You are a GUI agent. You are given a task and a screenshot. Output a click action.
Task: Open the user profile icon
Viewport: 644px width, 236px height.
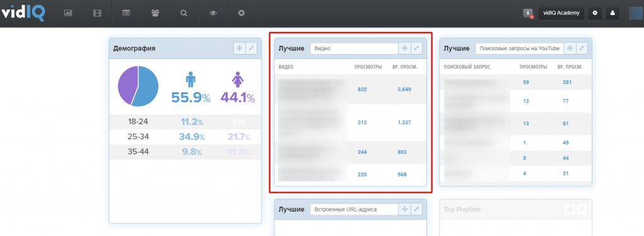coord(613,13)
